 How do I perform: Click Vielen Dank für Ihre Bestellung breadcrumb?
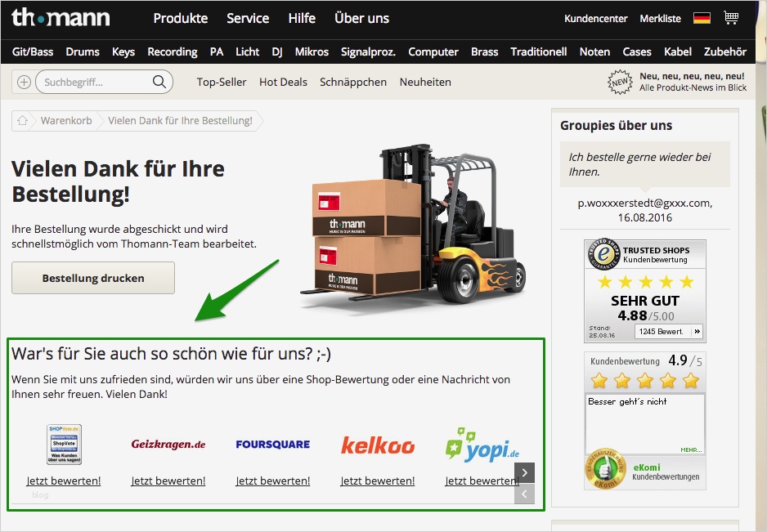click(x=180, y=121)
